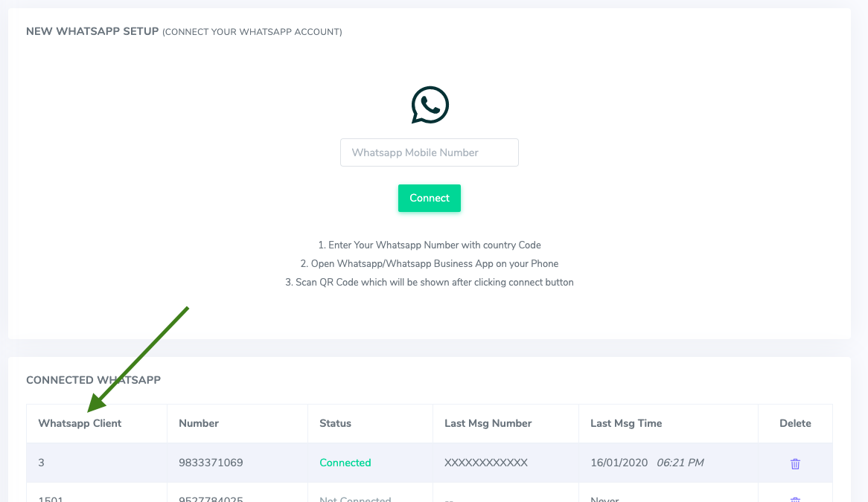
Task: Click the XXXXXXXXXXXX last message number
Action: 486,463
